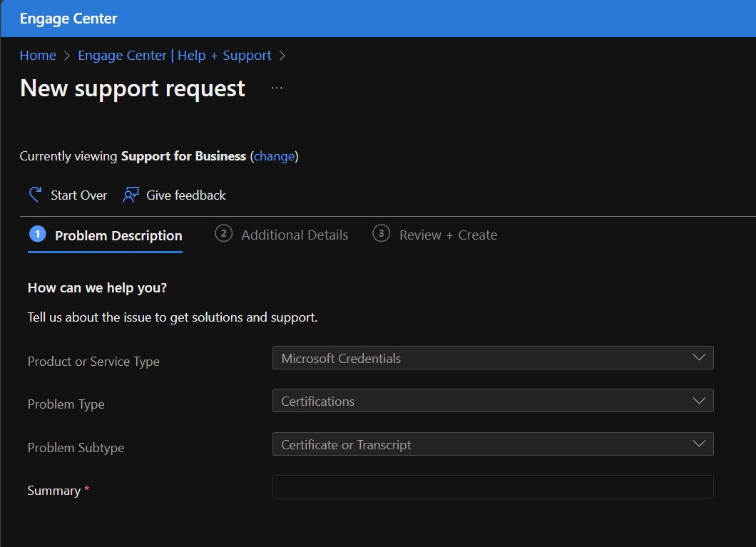This screenshot has height=547, width=756.
Task: Click the Summary field label
Action: [x=54, y=491]
